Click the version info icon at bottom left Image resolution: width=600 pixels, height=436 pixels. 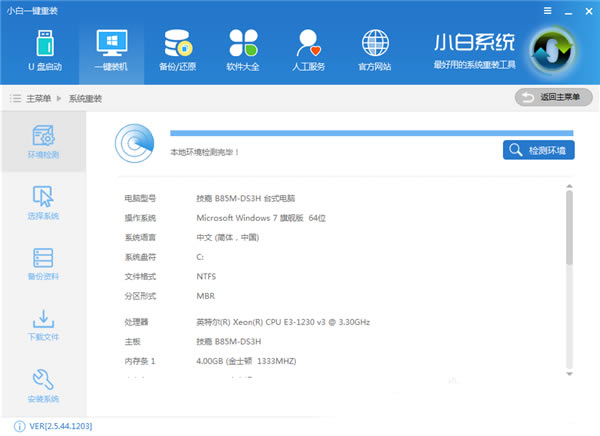(9, 427)
